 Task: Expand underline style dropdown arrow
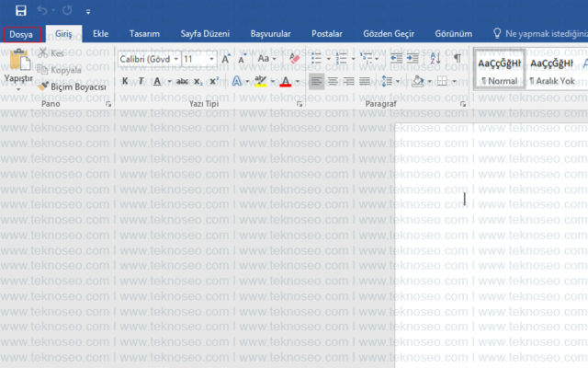pos(169,82)
